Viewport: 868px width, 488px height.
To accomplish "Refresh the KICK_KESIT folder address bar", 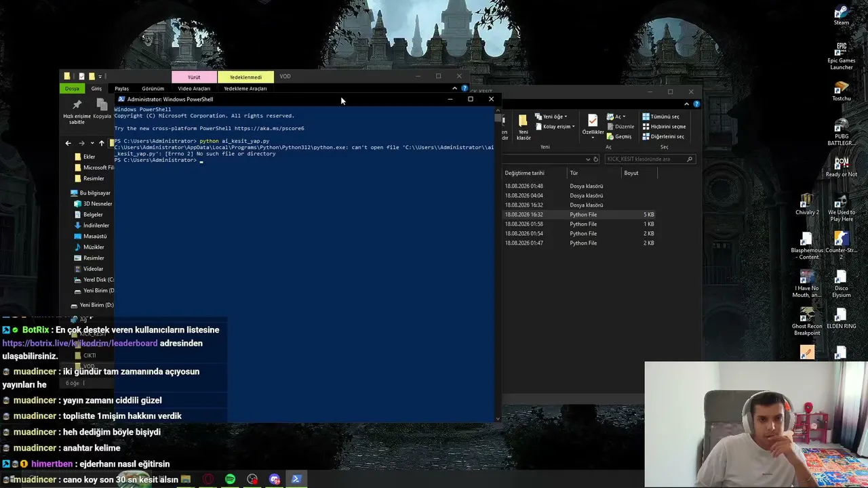I will pyautogui.click(x=596, y=159).
